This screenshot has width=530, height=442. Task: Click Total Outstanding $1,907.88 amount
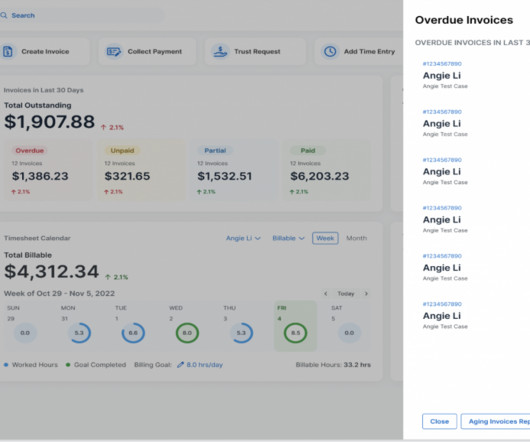tap(49, 122)
